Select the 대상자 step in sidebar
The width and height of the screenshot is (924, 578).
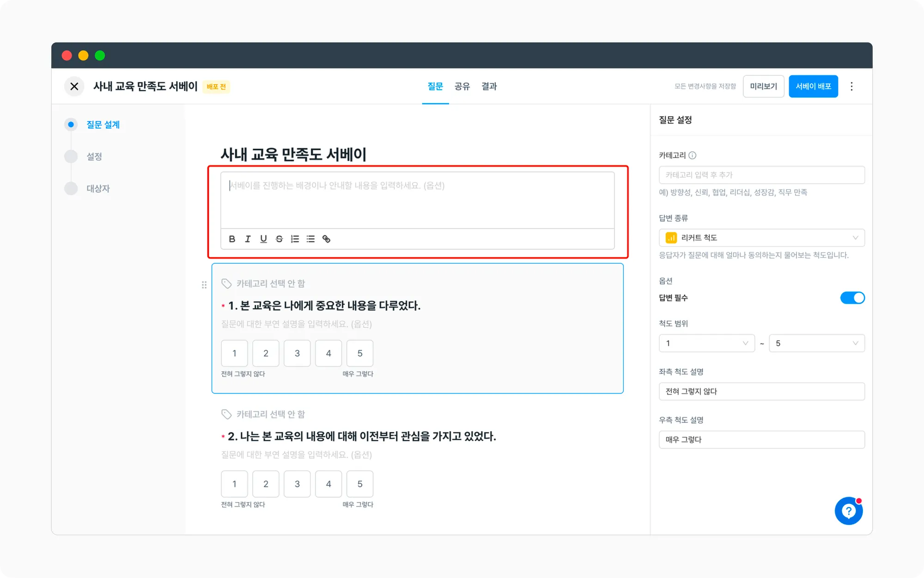98,188
